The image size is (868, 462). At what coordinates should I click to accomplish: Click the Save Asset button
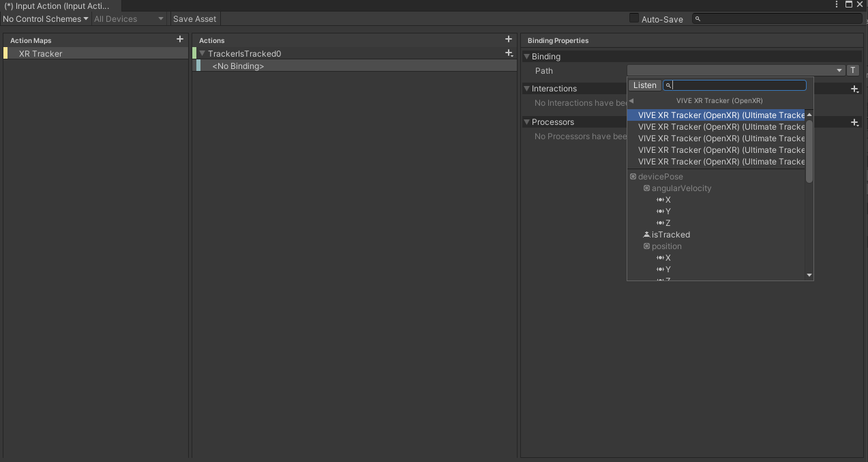(x=194, y=19)
